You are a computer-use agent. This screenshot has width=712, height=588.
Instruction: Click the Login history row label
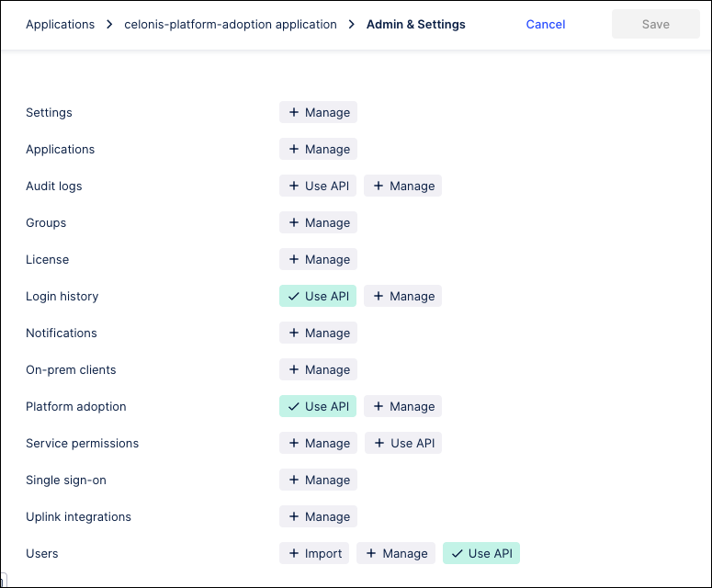click(x=62, y=297)
